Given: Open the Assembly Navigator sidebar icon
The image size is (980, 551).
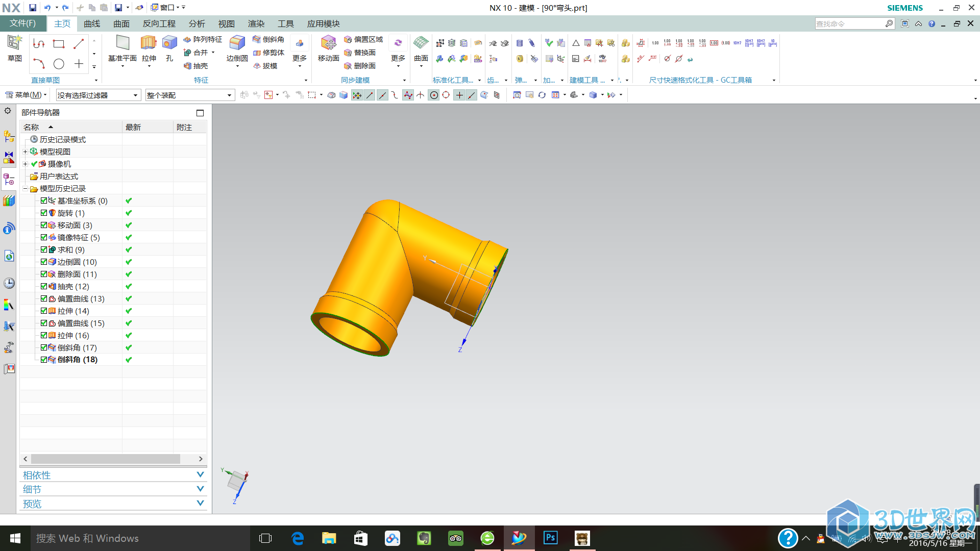Looking at the screenshot, I should coord(9,136).
